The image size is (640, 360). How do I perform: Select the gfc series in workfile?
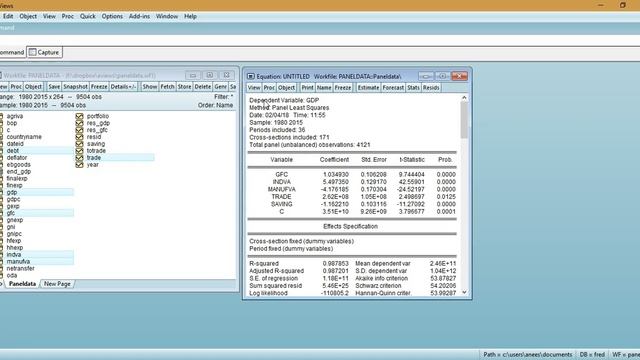click(x=11, y=213)
